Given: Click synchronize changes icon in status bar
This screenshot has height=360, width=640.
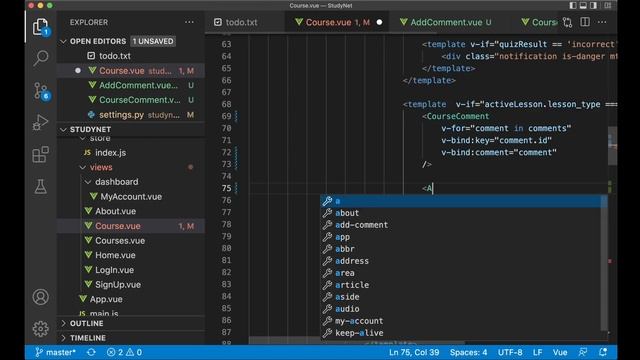Looking at the screenshot, I should (91, 352).
